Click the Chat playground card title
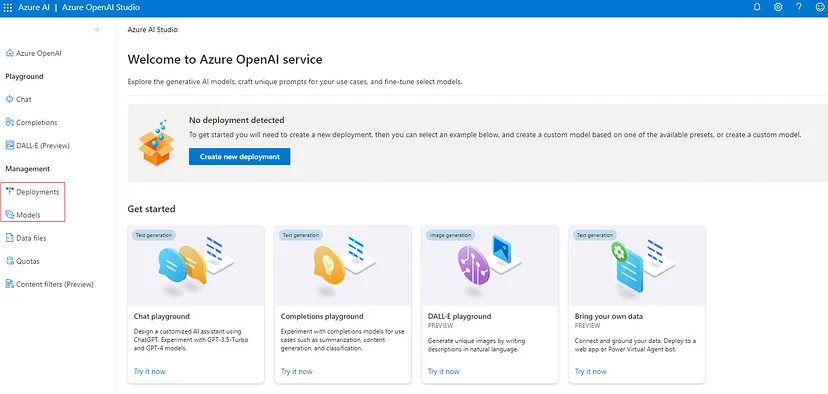Viewport: 828px width, 394px height. coord(162,316)
